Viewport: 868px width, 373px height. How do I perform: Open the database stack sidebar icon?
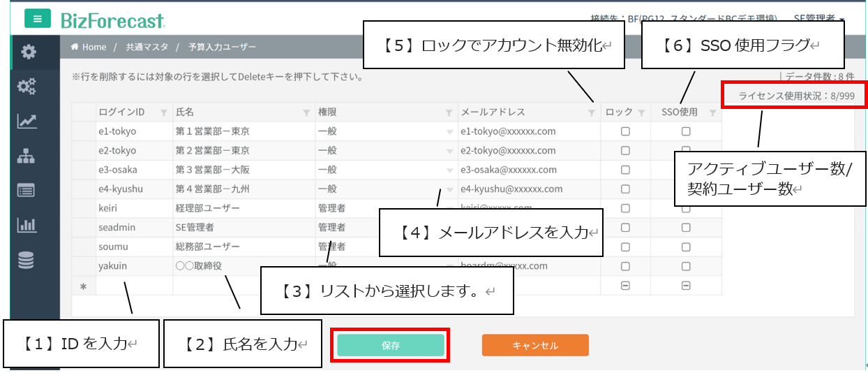point(27,260)
